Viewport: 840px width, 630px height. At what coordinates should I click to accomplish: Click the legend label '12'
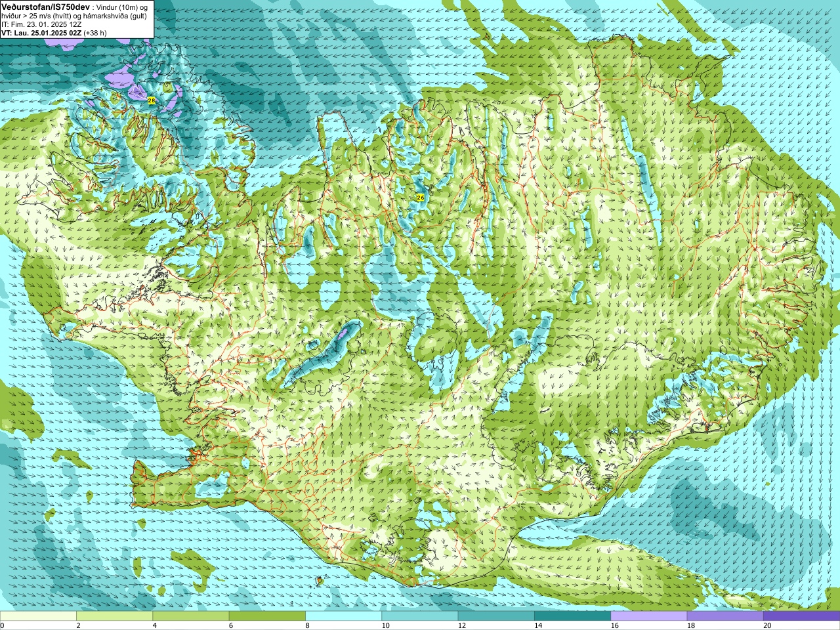point(462,625)
